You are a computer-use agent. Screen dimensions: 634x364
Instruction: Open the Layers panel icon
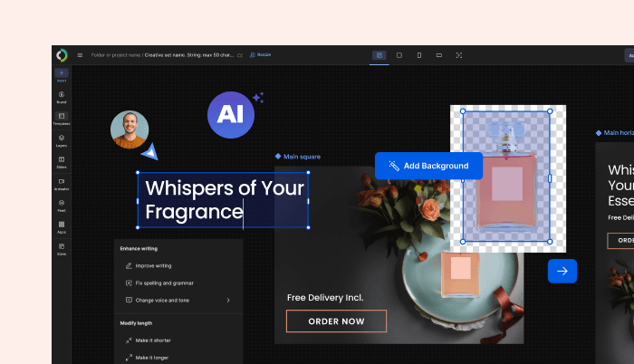tap(62, 139)
